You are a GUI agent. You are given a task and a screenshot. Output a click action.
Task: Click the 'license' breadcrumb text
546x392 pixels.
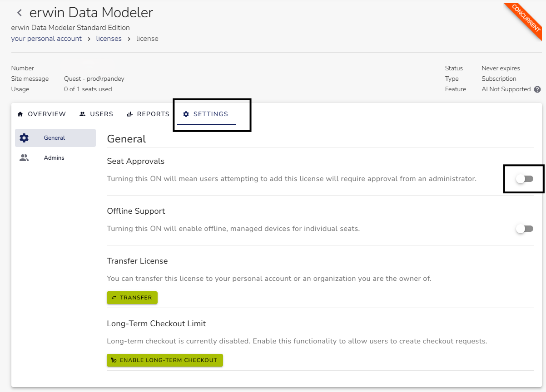pos(147,39)
